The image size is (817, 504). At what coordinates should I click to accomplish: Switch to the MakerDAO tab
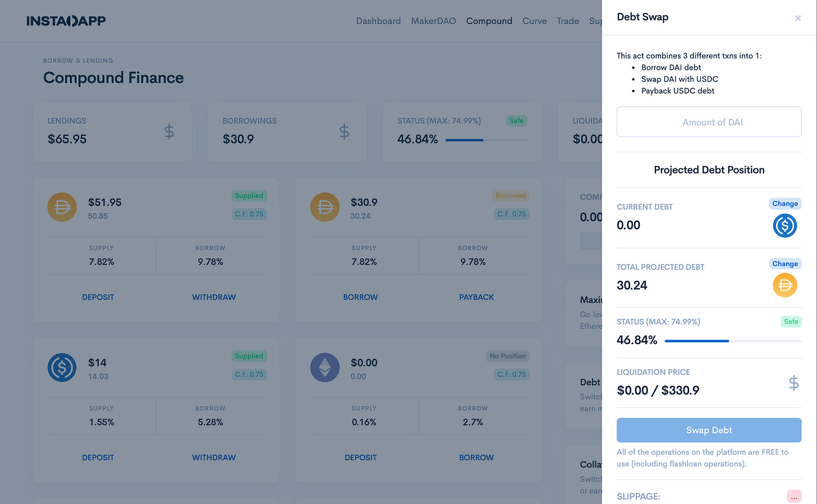(433, 21)
